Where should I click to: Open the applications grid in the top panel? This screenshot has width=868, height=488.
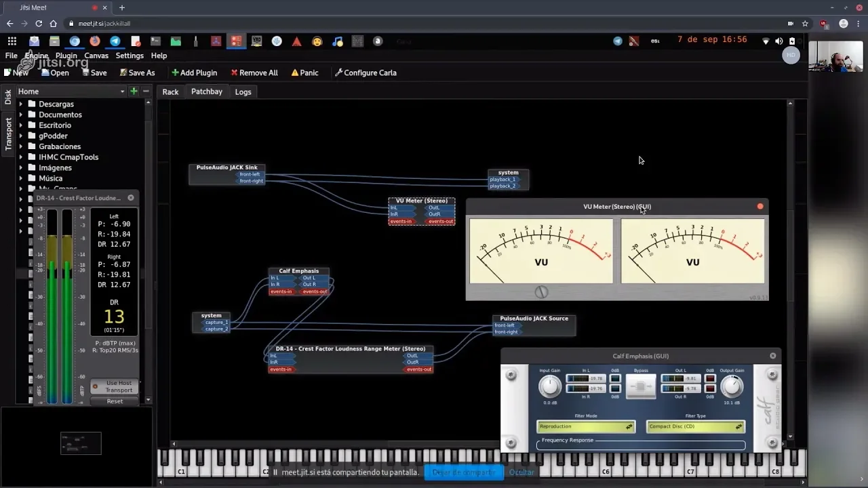(12, 41)
